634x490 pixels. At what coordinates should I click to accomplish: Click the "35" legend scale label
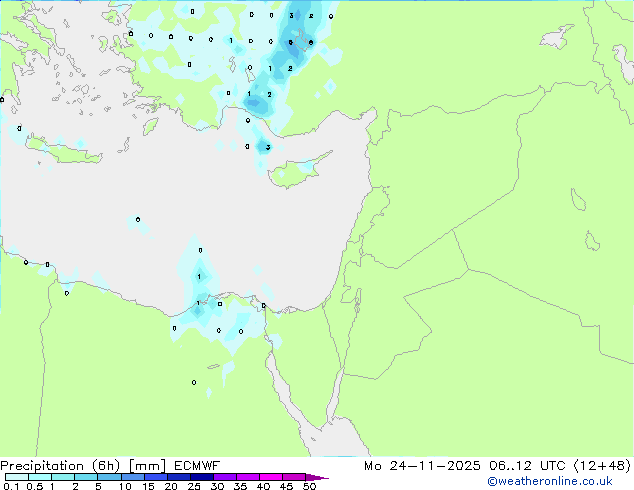[240, 486]
